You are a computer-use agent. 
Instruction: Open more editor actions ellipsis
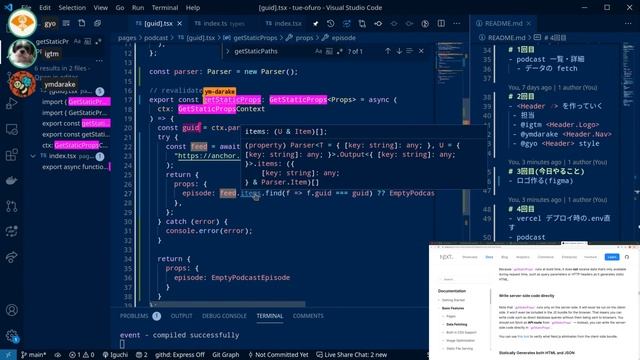[457, 24]
